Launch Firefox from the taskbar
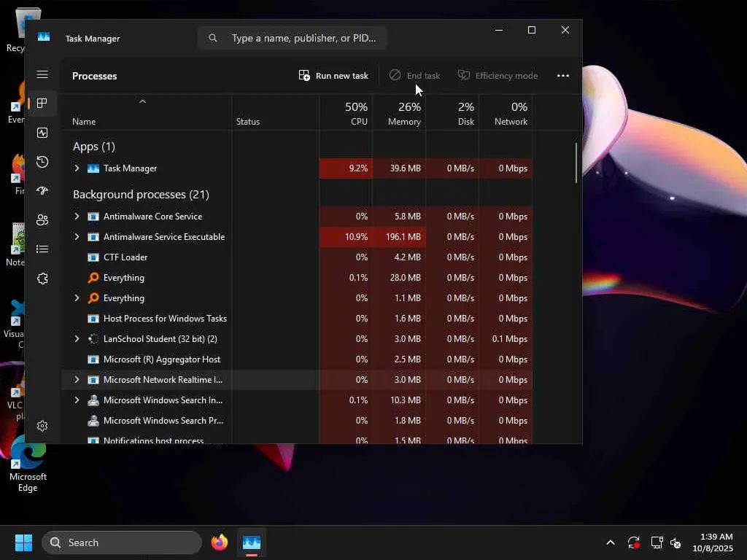This screenshot has width=747, height=560. tap(219, 542)
